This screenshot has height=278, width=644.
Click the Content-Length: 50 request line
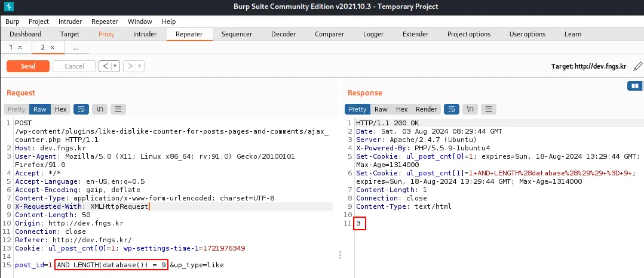[53, 215]
